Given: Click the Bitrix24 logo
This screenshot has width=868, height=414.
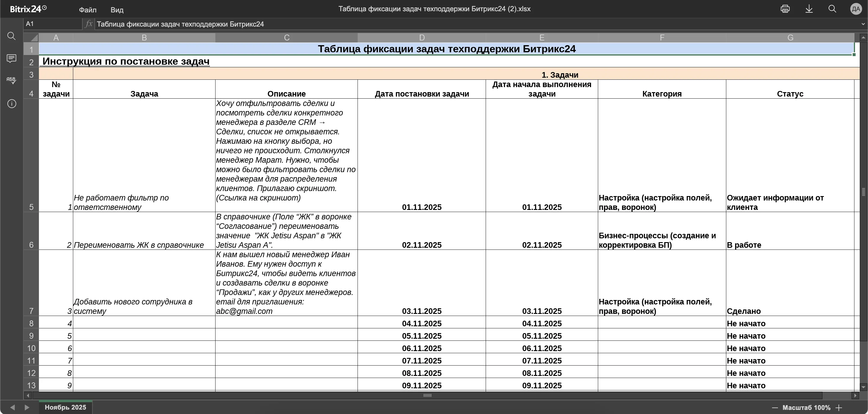Looking at the screenshot, I should 28,9.
